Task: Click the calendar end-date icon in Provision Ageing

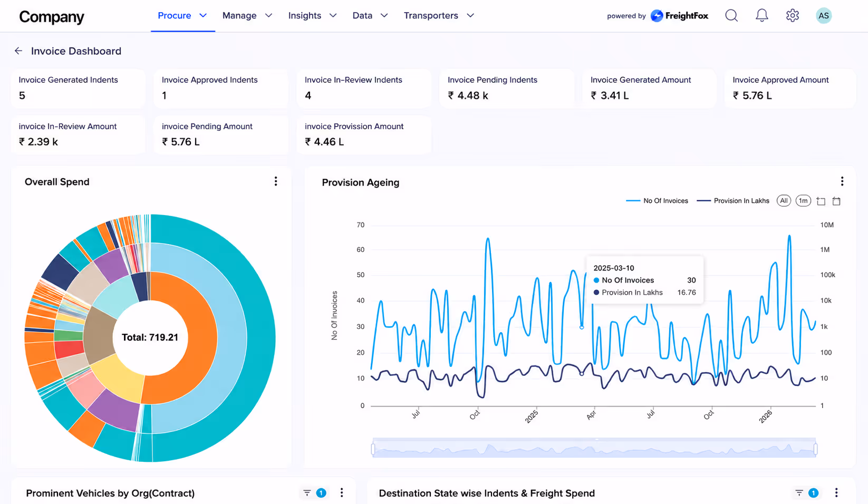Action: click(836, 201)
